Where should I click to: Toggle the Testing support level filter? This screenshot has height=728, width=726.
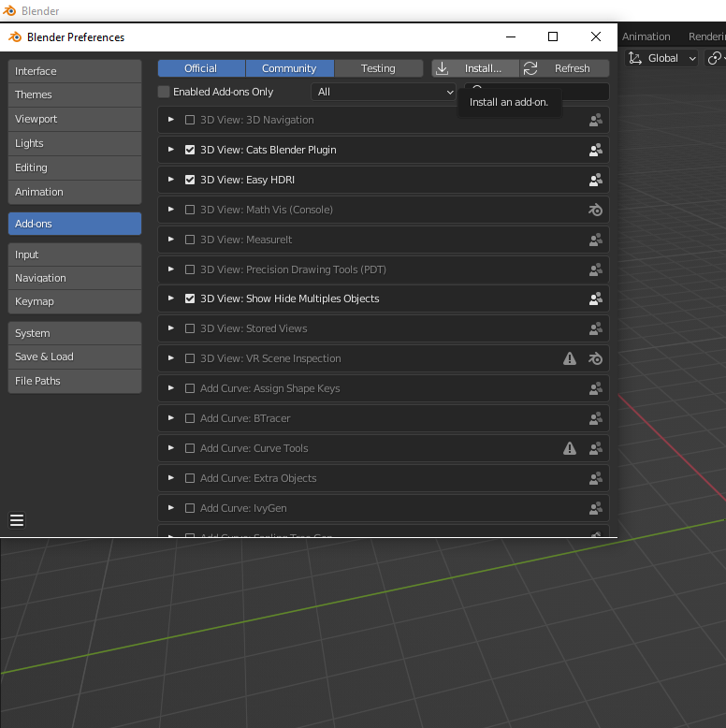pos(378,68)
